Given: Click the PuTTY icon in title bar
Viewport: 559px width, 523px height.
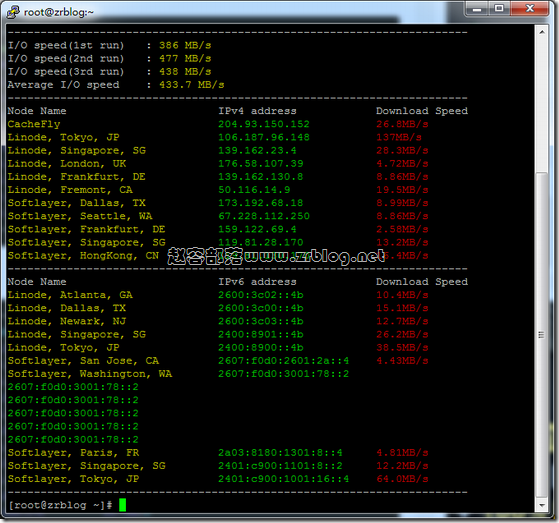Looking at the screenshot, I should point(13,12).
